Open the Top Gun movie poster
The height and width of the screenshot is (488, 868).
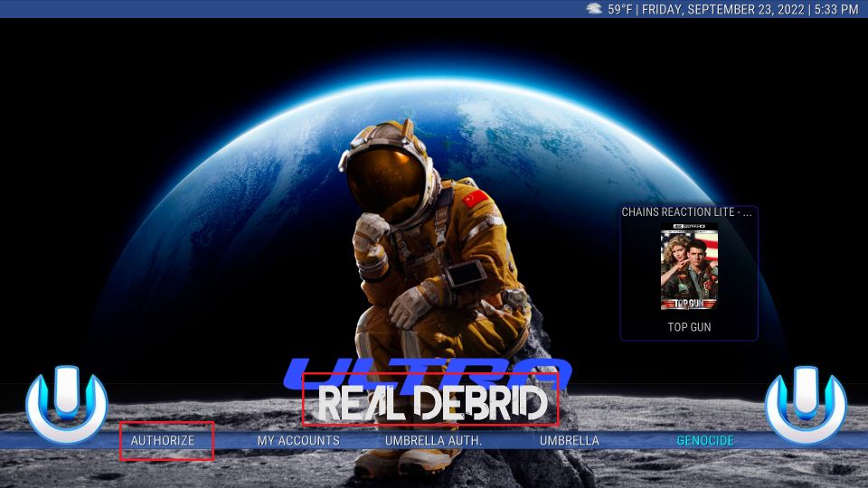point(689,267)
